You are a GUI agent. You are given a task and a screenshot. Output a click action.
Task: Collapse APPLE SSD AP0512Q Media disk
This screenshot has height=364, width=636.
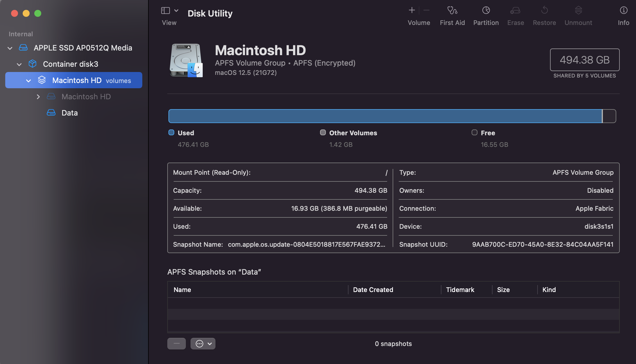pos(10,48)
